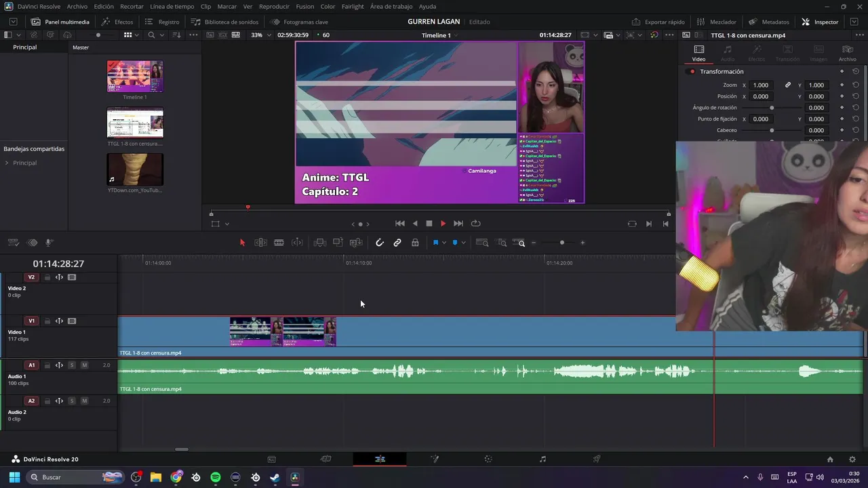
Task: Click the stop button in viewer
Action: (x=429, y=224)
